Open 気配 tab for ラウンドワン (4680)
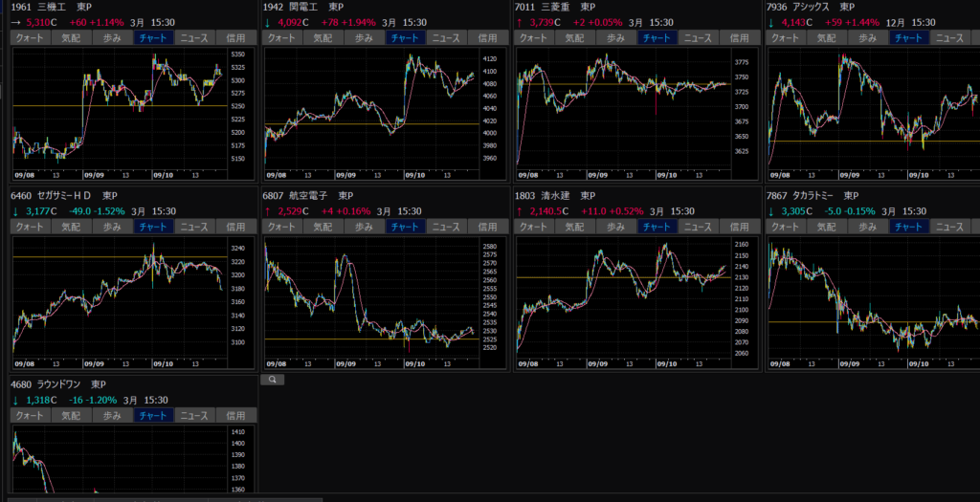The width and height of the screenshot is (980, 502). (70, 416)
